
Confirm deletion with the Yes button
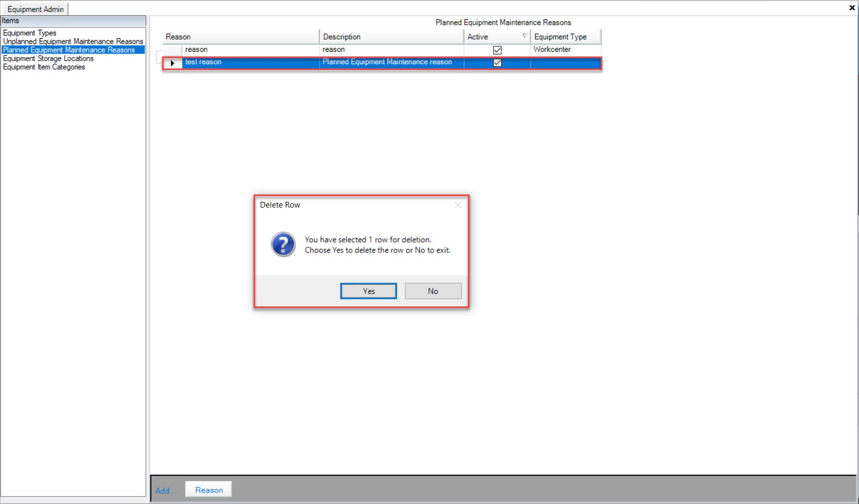click(369, 291)
